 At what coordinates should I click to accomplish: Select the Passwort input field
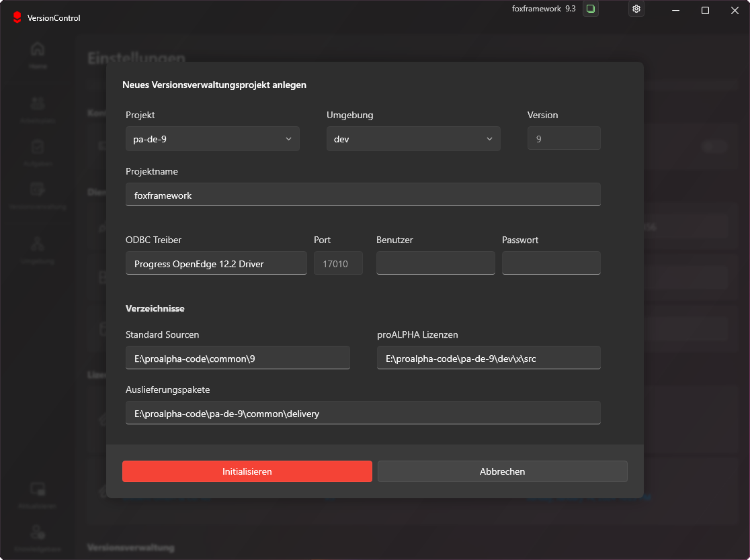551,263
